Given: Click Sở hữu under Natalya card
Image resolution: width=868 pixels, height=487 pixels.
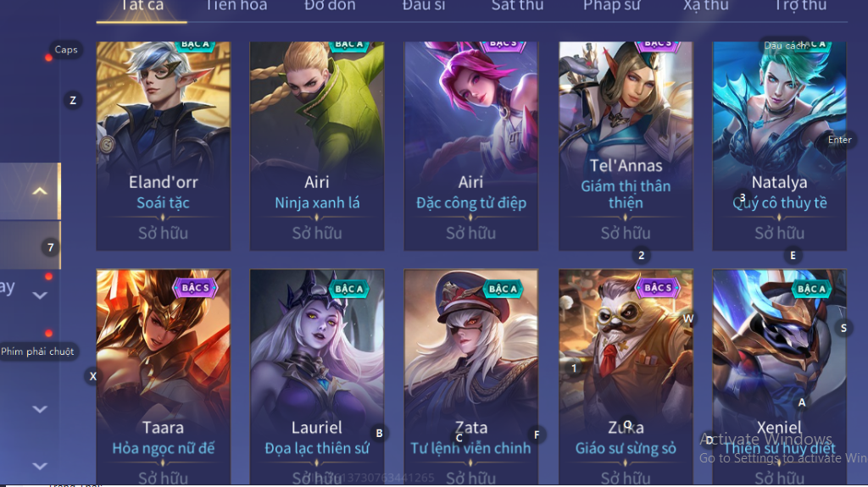Looking at the screenshot, I should (780, 233).
